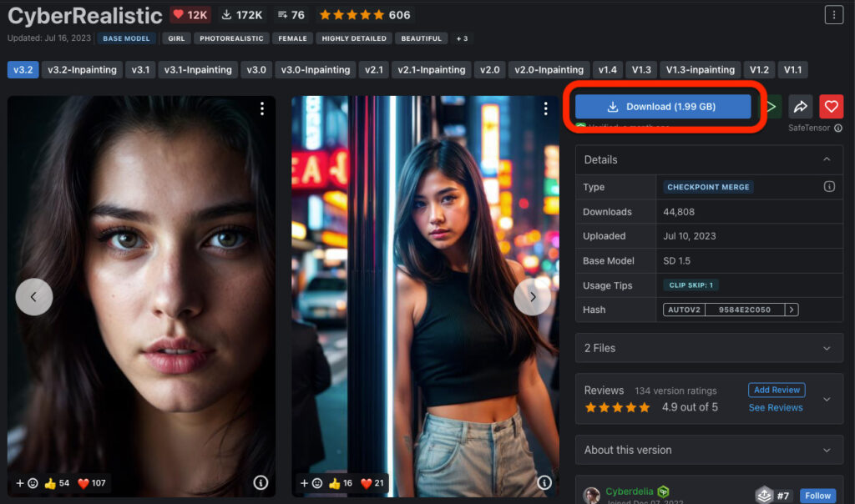Screen dimensions: 855x504
Task: Click the CLIP SKIP: 1 usage tip badge
Action: click(691, 285)
